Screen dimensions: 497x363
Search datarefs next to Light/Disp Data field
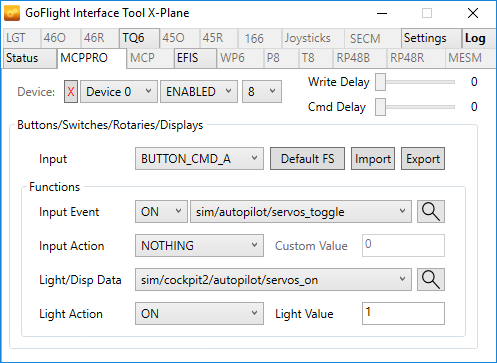431,279
